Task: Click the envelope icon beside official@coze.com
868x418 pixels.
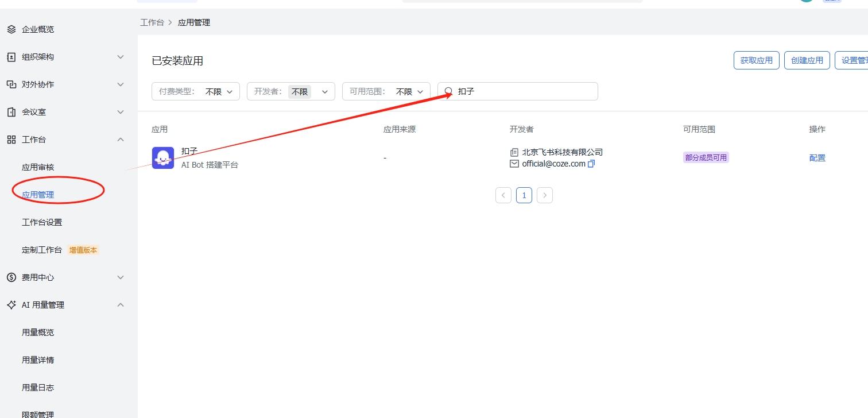Action: [x=514, y=164]
